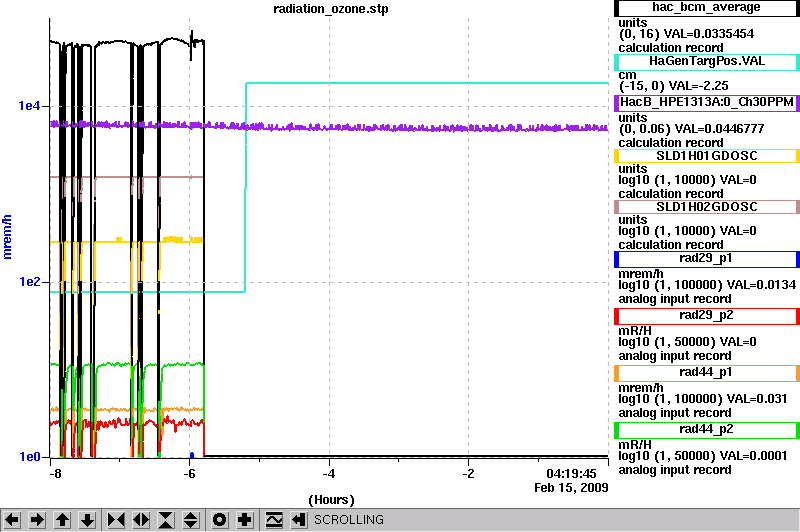Viewport: 800px width, 532px height.
Task: Select the rad29_p2 red legend entry
Action: (x=707, y=316)
